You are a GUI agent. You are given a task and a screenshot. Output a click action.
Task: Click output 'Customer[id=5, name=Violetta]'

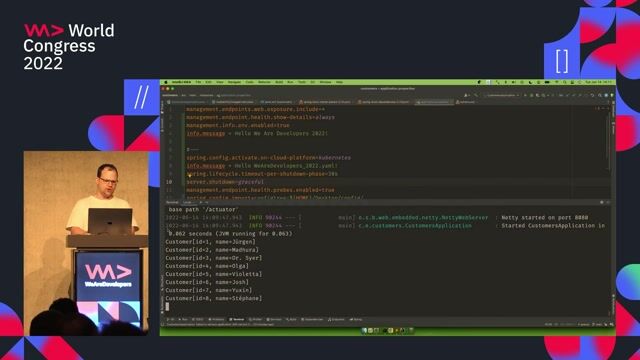tap(214, 274)
